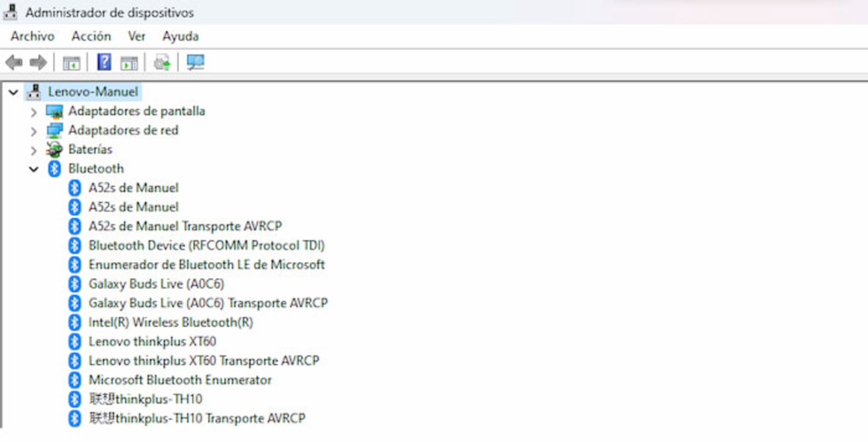Click Bluetooth icon beside A52s de Manuel Transporte AVRCP
This screenshot has width=868, height=442.
(x=75, y=226)
